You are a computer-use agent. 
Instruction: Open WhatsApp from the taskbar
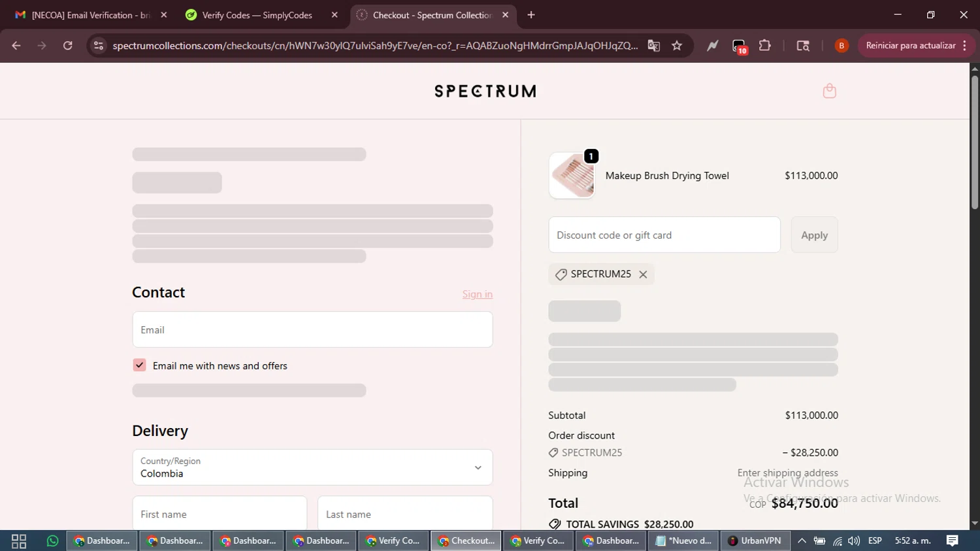pos(52,541)
